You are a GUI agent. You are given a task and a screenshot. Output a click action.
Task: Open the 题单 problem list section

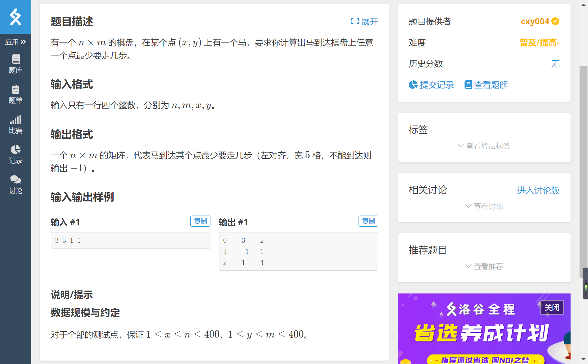pyautogui.click(x=16, y=94)
